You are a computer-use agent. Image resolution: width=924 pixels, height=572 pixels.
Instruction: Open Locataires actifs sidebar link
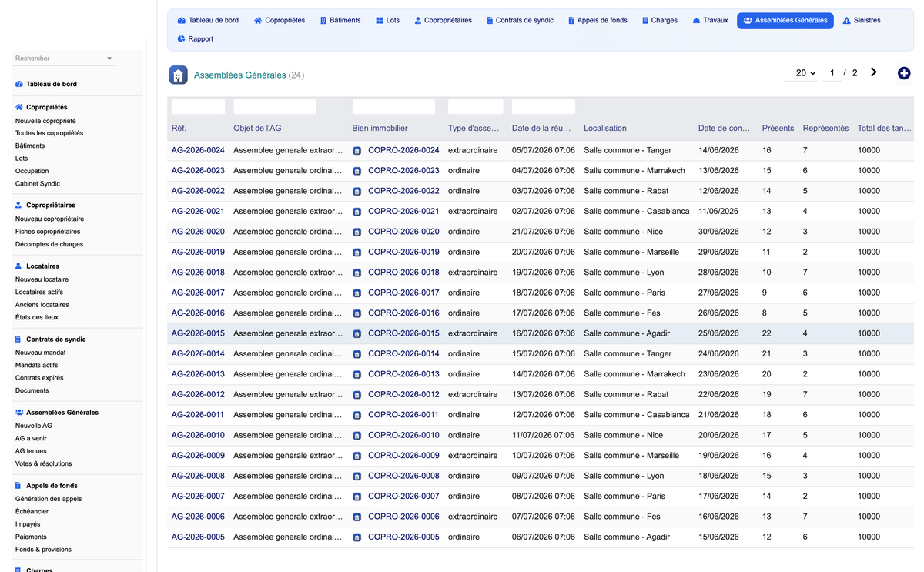pyautogui.click(x=39, y=293)
